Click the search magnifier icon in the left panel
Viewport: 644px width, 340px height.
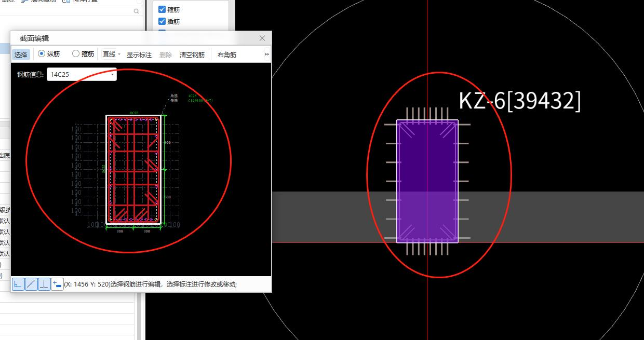click(137, 11)
